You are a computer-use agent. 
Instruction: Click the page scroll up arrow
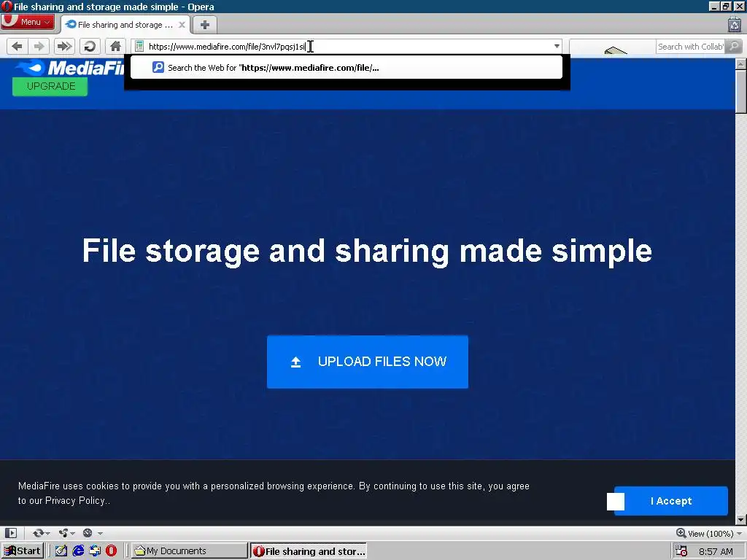[x=741, y=64]
